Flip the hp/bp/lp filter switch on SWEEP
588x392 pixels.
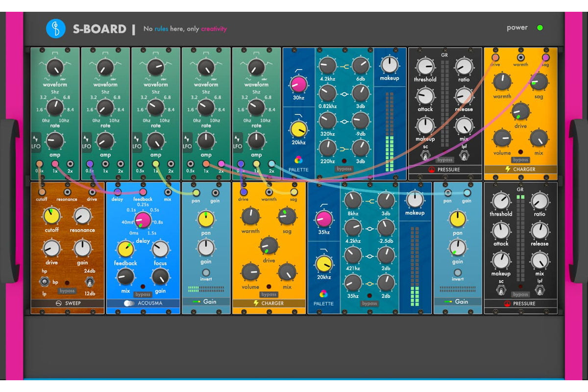46,282
